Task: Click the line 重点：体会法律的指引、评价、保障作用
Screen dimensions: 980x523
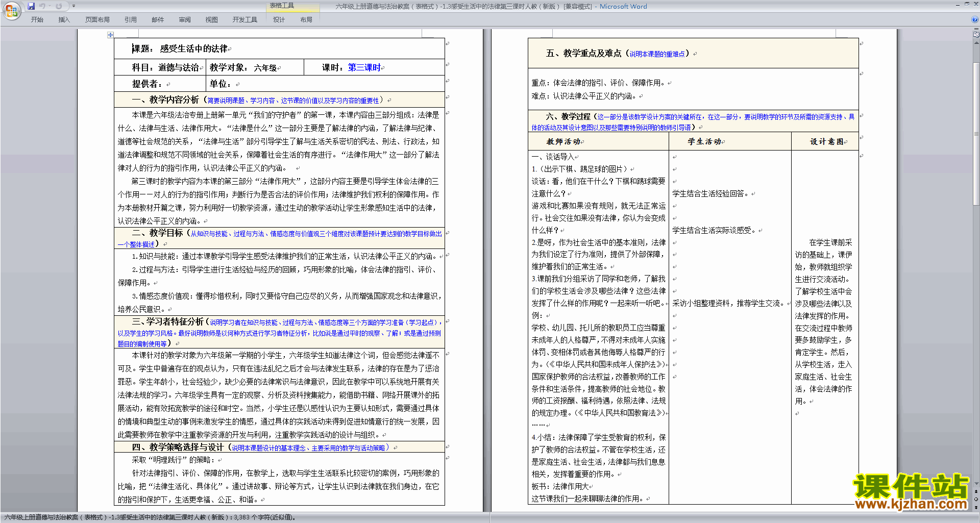Action: click(x=599, y=83)
